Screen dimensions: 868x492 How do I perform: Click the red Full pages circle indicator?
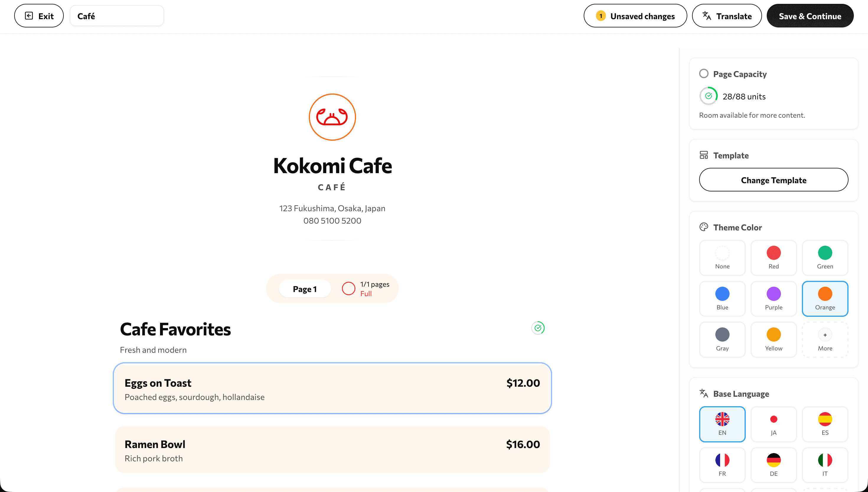(349, 288)
